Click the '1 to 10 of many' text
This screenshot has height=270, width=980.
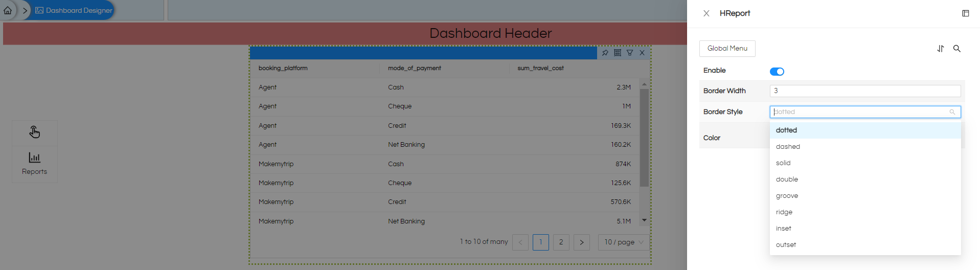point(484,242)
